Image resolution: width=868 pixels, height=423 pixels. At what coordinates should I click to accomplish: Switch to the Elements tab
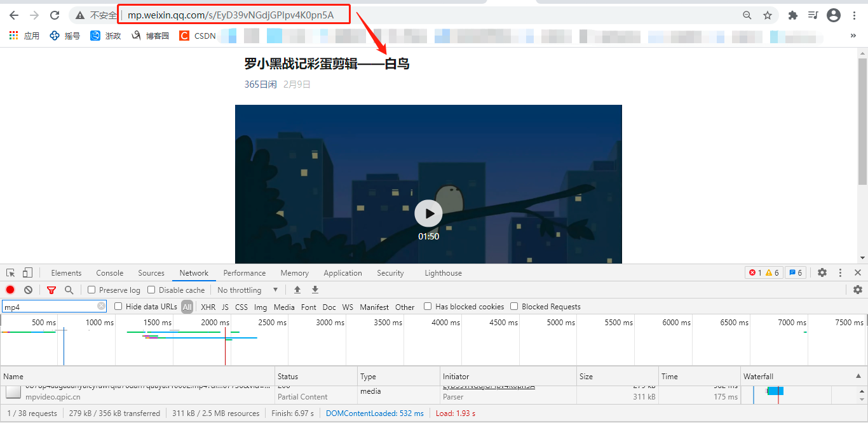pos(66,273)
